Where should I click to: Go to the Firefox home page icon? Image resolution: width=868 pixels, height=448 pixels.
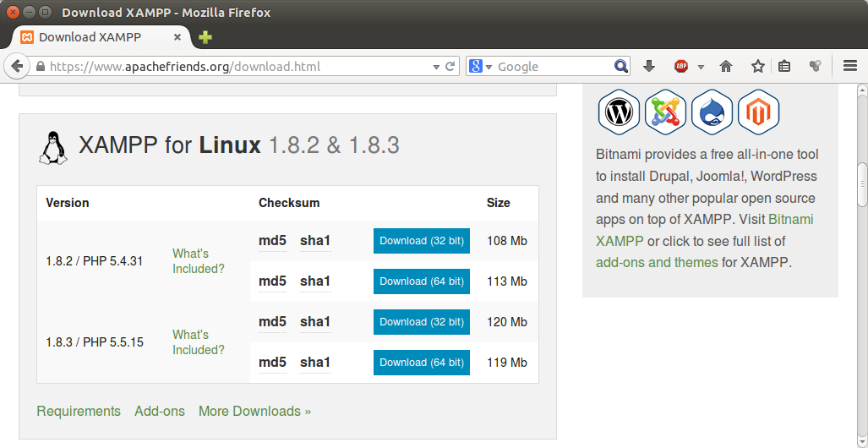pyautogui.click(x=725, y=66)
